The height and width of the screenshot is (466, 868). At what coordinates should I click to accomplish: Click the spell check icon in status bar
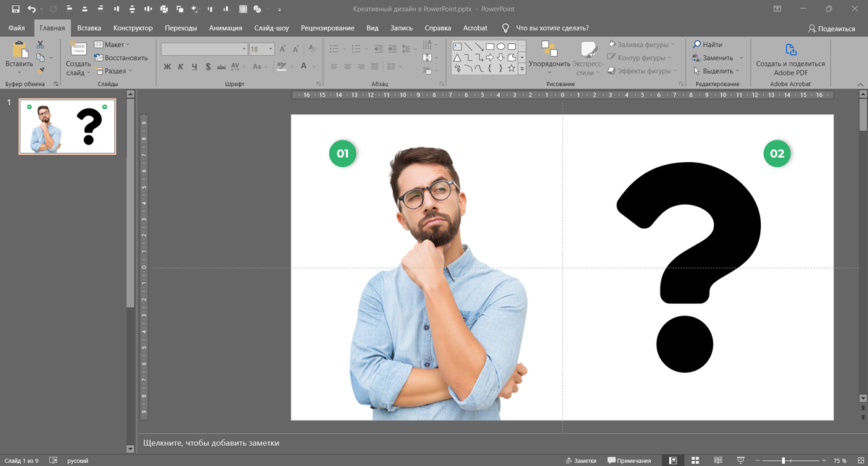pyautogui.click(x=53, y=460)
